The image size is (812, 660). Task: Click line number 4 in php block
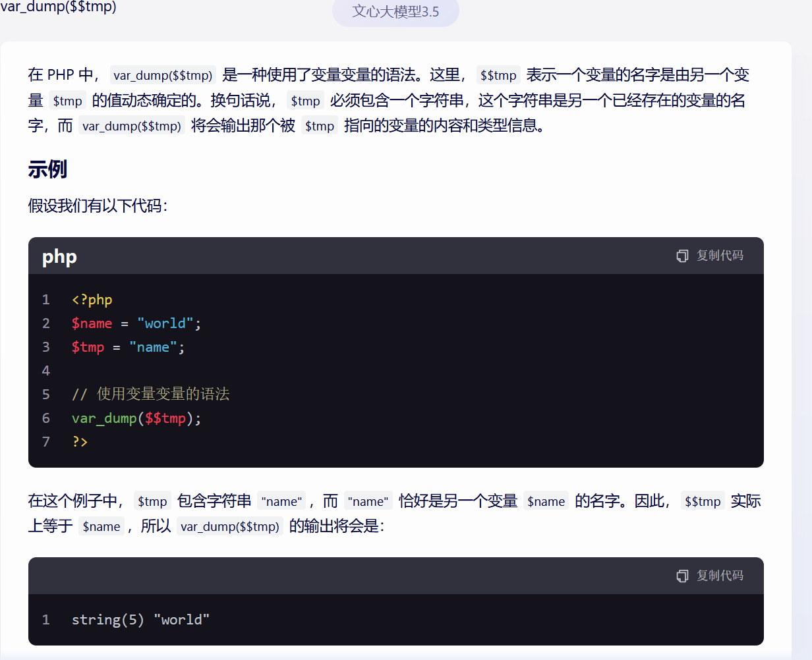(46, 371)
